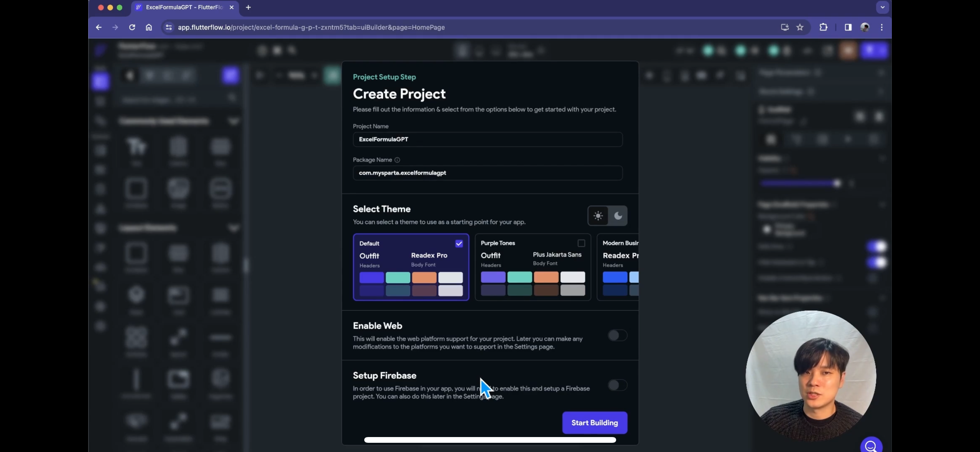Click the "Setup Firebase" heading
The height and width of the screenshot is (452, 980).
[x=385, y=376]
